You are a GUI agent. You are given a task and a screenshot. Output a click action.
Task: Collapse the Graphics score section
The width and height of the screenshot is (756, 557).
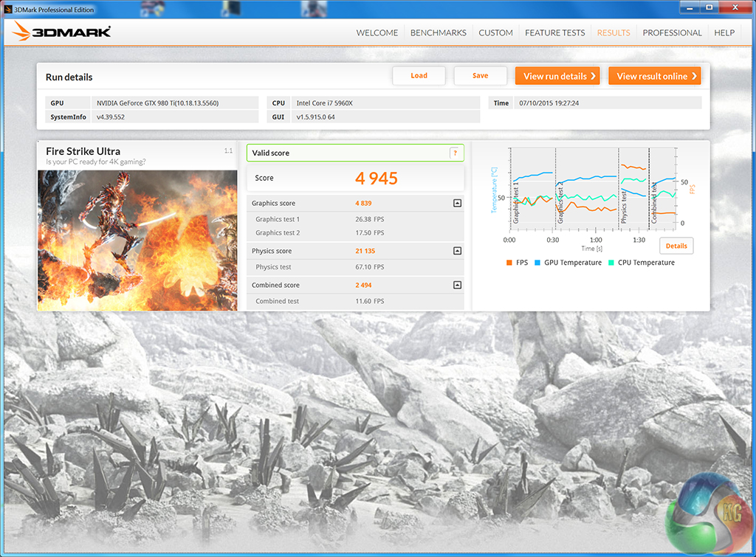point(457,204)
